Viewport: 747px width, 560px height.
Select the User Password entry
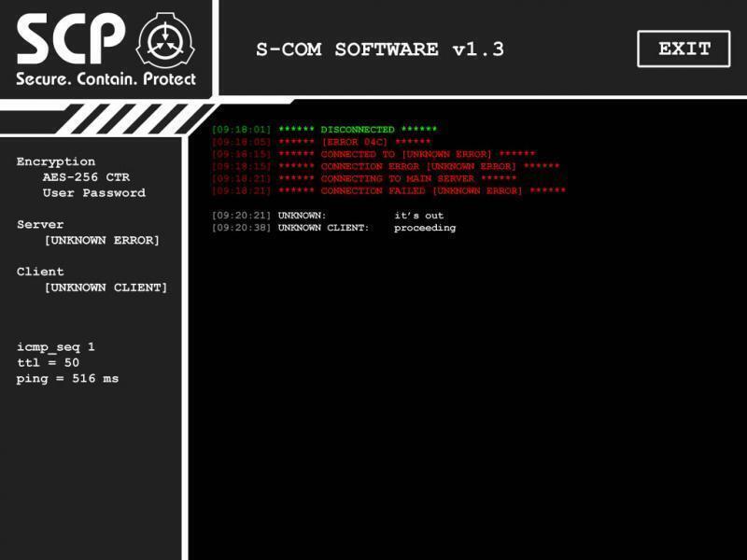[x=94, y=193]
